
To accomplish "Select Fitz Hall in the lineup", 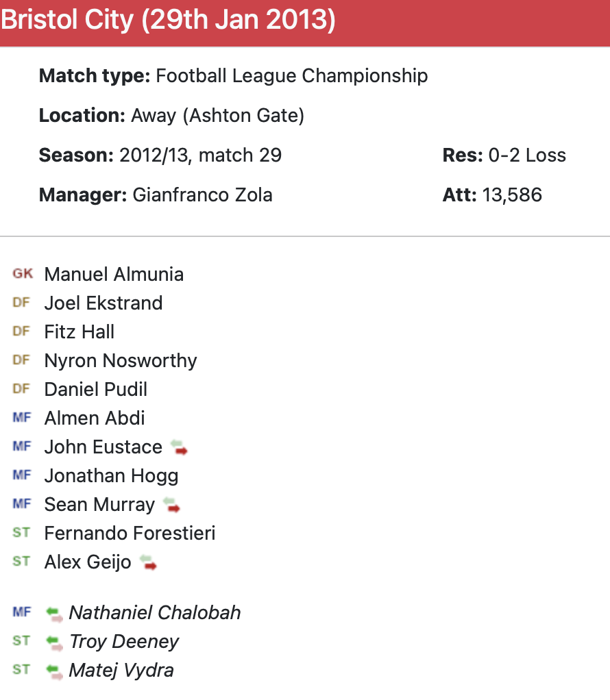I will (80, 332).
